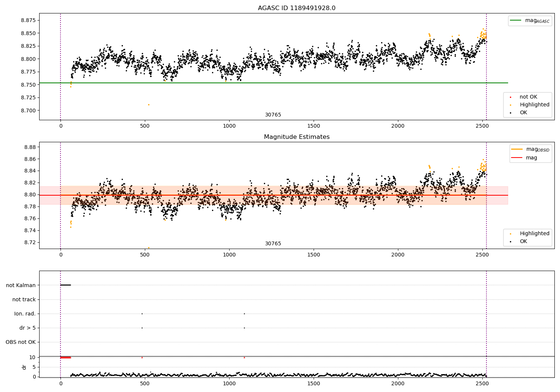Click the 'dr > 5' row label

click(x=28, y=328)
